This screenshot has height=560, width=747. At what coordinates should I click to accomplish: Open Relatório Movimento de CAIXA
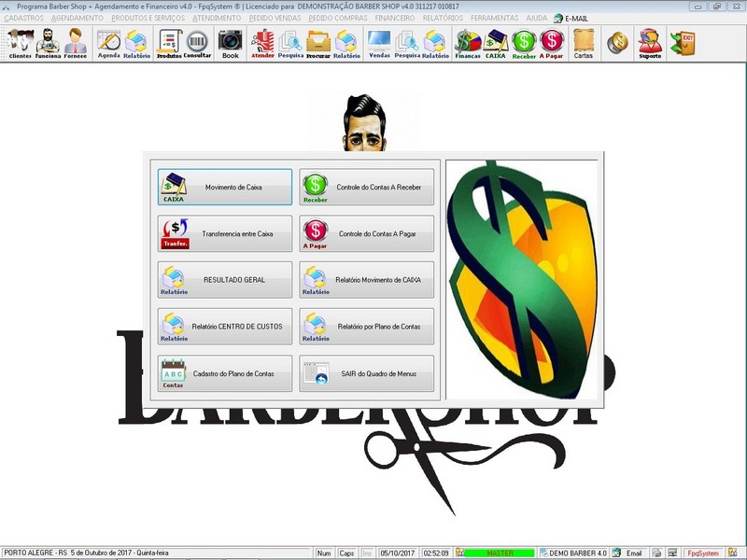point(366,280)
